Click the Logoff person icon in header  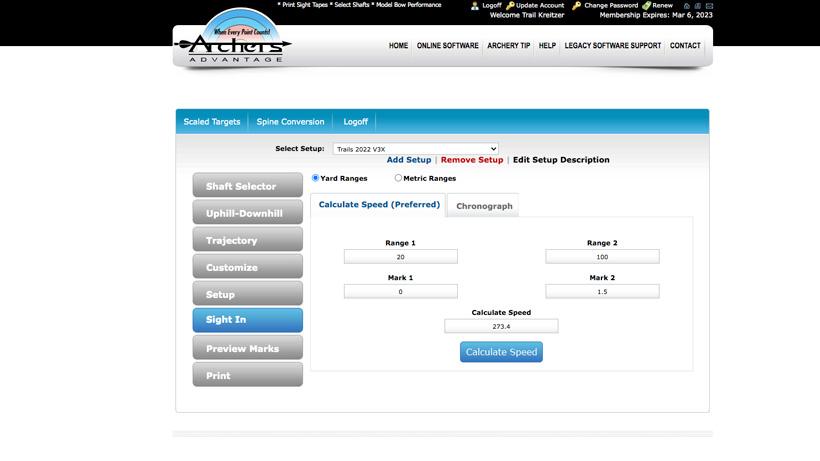click(475, 6)
